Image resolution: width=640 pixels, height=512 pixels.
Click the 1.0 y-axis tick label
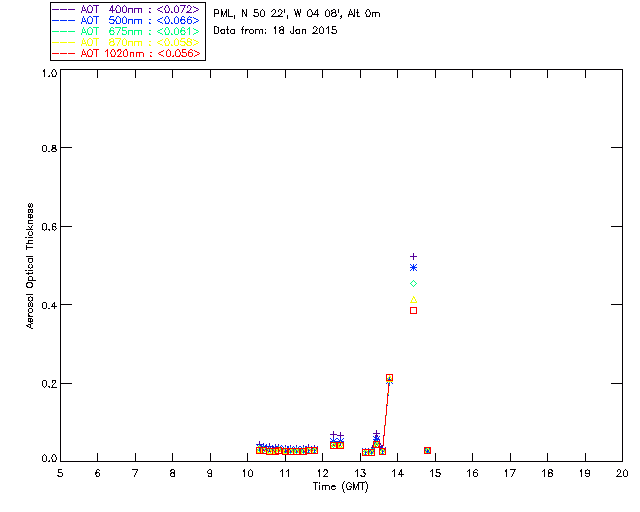click(x=49, y=73)
